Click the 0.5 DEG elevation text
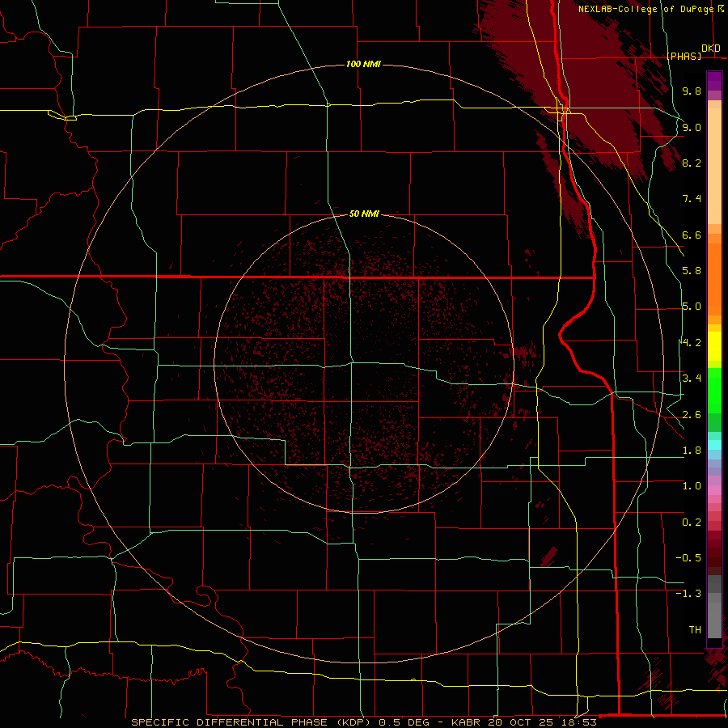Image resolution: width=728 pixels, height=728 pixels. click(x=405, y=722)
